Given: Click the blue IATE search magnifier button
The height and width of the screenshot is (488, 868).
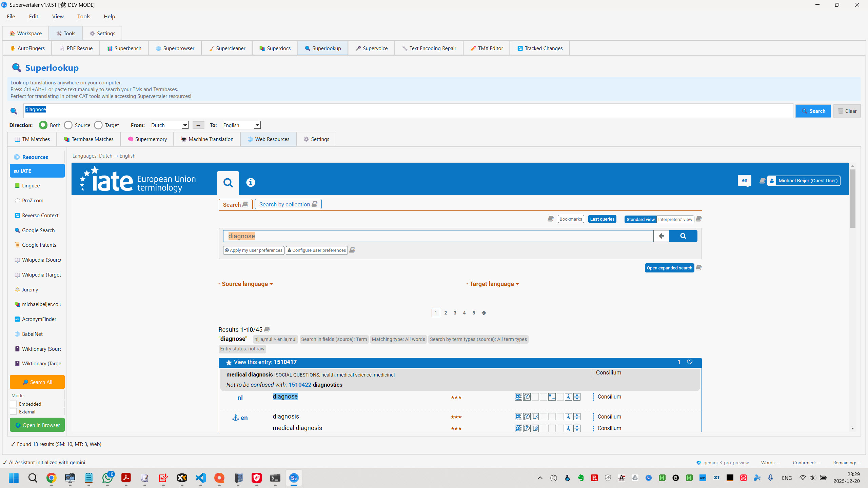Looking at the screenshot, I should pyautogui.click(x=683, y=236).
